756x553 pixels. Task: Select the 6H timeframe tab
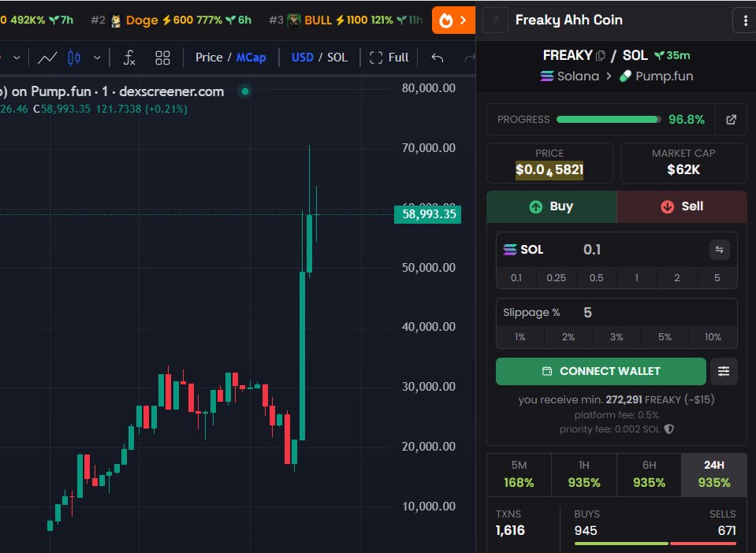[x=649, y=474]
